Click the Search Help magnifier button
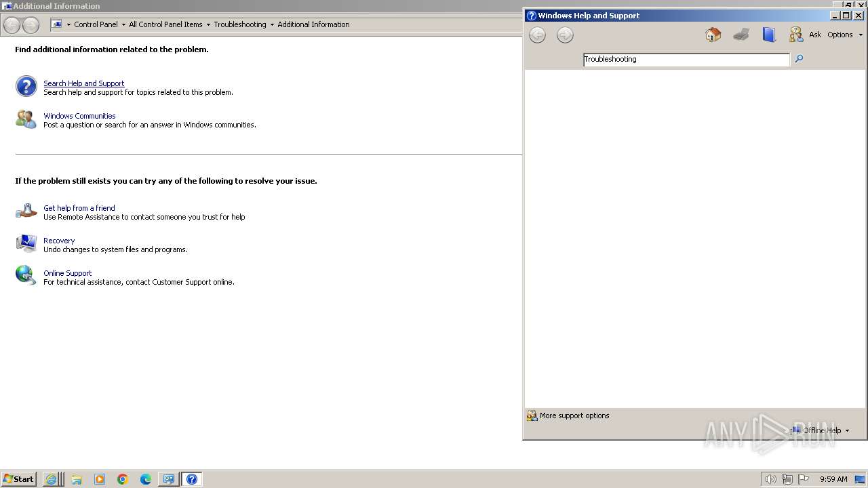 [x=799, y=59]
